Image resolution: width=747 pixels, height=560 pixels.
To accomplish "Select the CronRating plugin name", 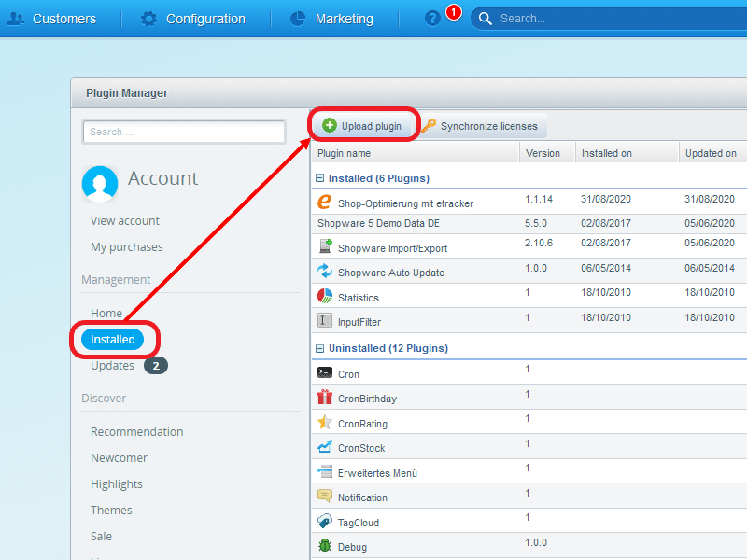I will pyautogui.click(x=362, y=424).
